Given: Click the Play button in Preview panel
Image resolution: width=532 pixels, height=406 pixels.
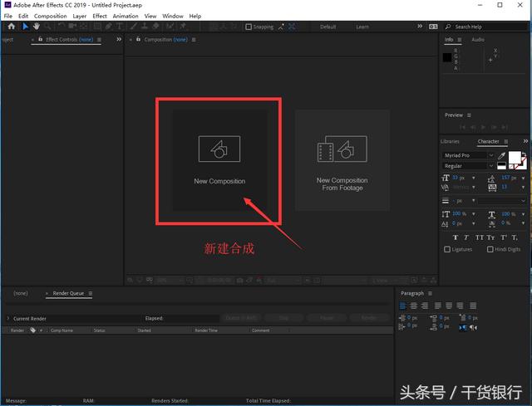Looking at the screenshot, I should tap(483, 127).
